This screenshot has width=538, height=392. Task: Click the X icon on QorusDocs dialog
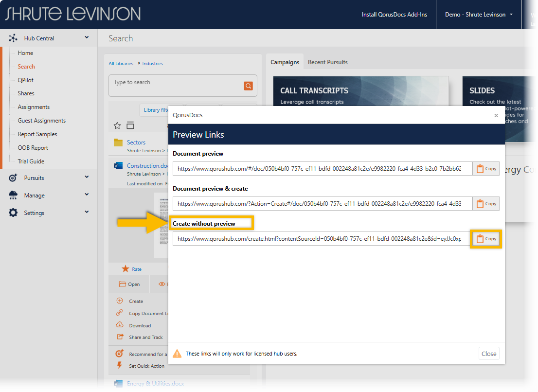pos(496,115)
